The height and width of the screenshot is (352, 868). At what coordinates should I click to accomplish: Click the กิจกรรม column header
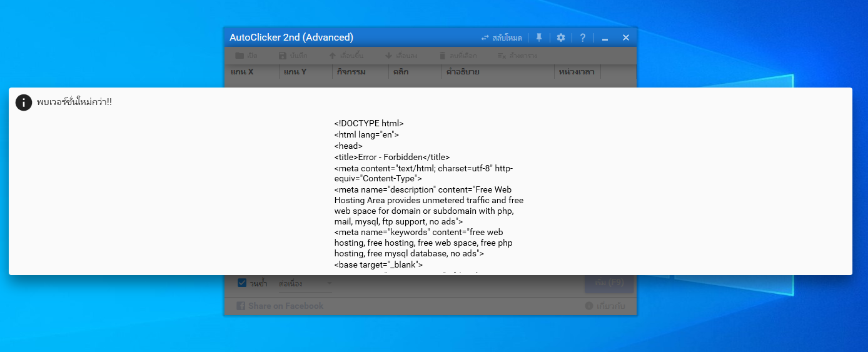tap(360, 72)
